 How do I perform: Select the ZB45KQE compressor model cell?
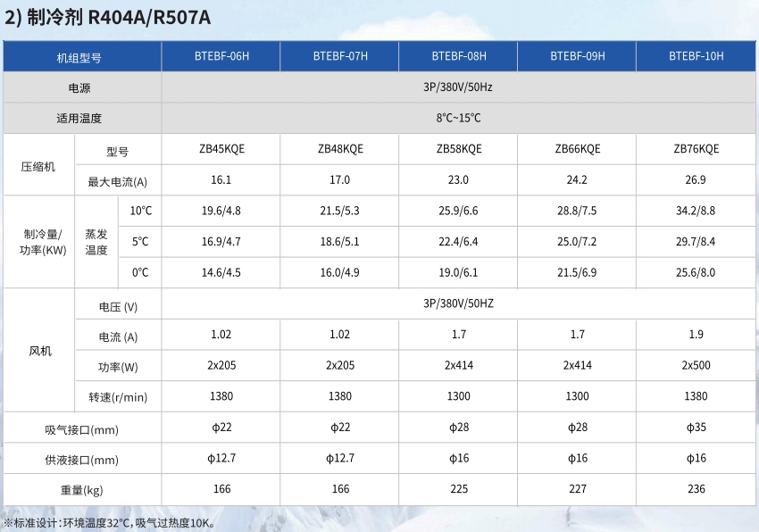pos(221,149)
